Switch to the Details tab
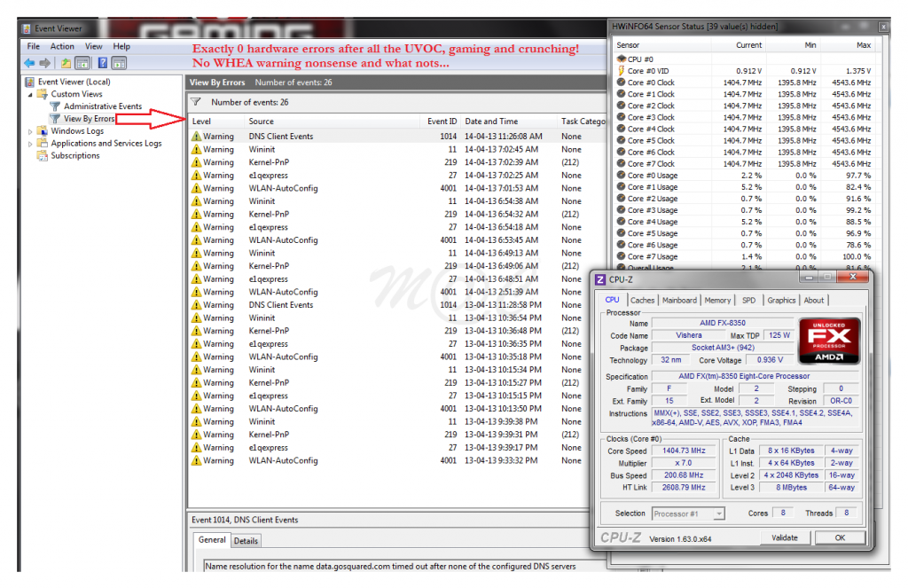This screenshot has width=908, height=588. pyautogui.click(x=246, y=541)
